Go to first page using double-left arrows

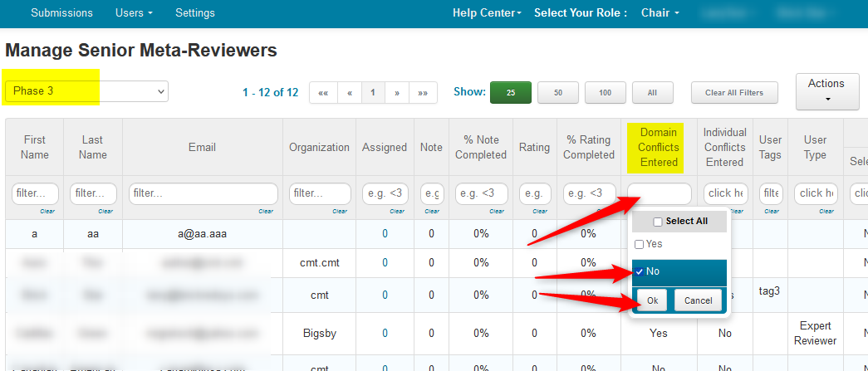point(323,93)
